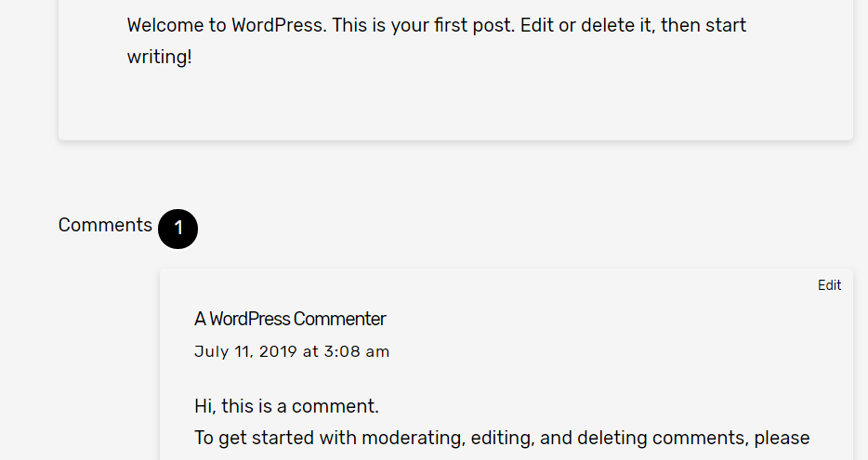Click 'Commenter' in the comment author name
The image size is (868, 460).
(x=339, y=319)
